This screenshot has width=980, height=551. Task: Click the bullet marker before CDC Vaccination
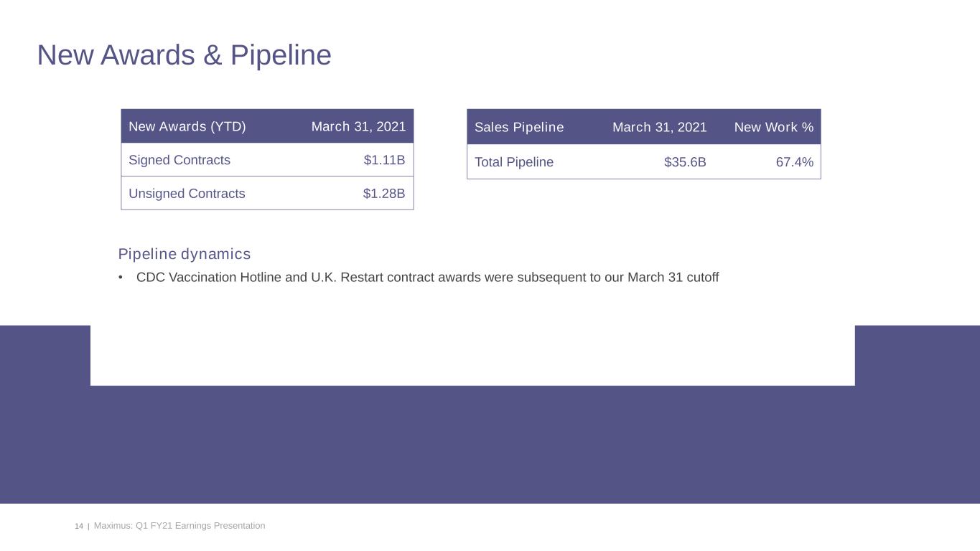point(121,277)
